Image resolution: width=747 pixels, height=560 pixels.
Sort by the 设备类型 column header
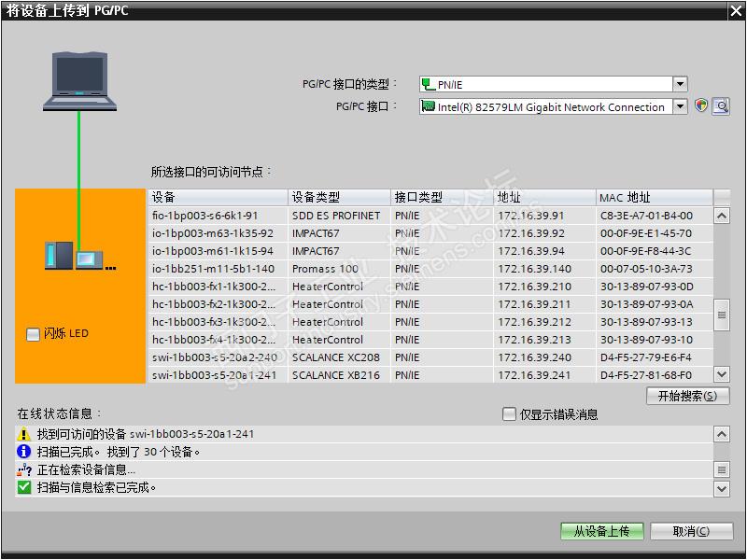339,197
